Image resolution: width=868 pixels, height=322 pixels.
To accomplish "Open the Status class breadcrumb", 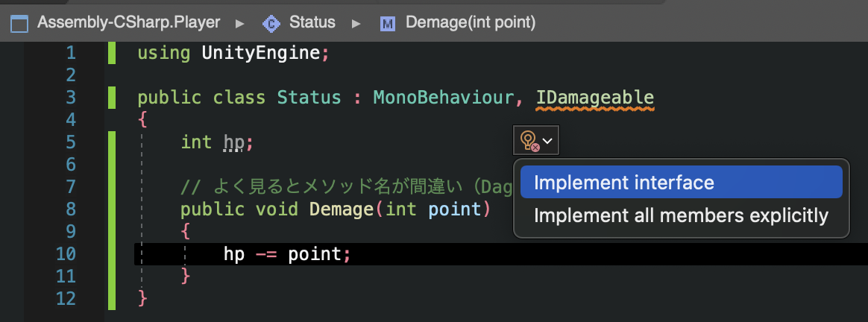I will pos(312,22).
